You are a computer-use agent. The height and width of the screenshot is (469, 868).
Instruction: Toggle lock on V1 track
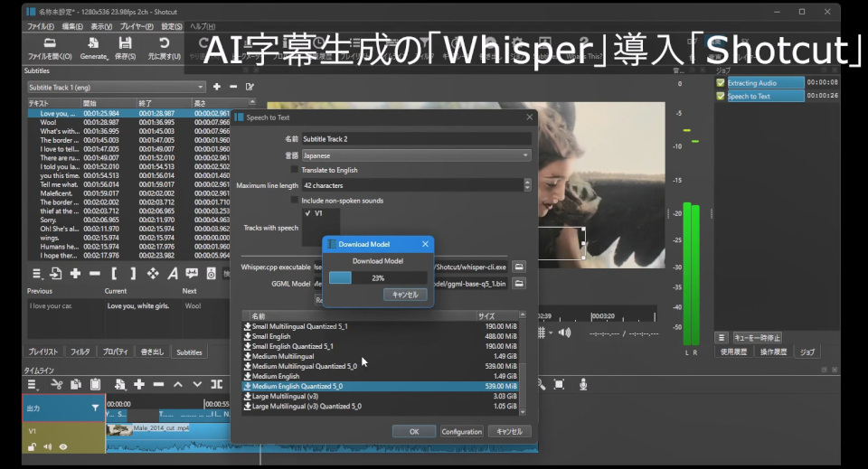coord(33,447)
